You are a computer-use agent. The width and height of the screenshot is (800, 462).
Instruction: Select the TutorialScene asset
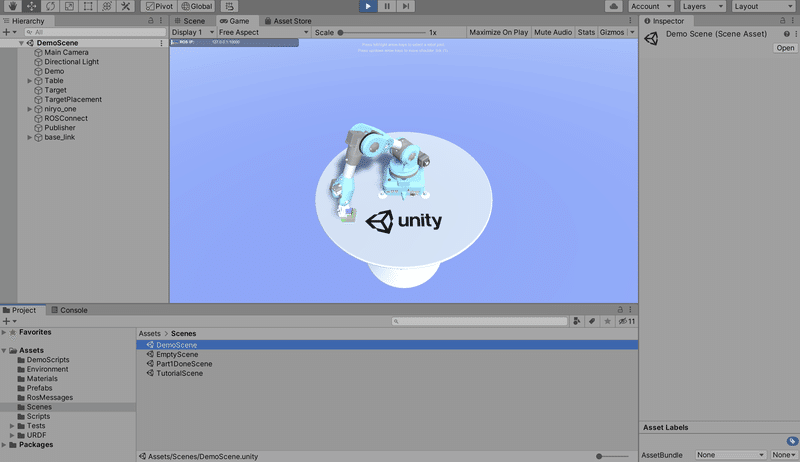179,373
